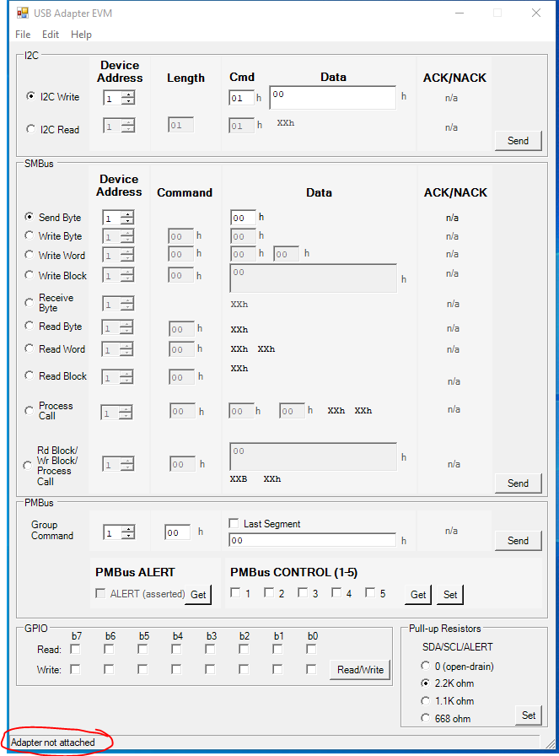Screen dimensions: 559x756
Task: Click the I2C Write Data text box
Action: 332,97
